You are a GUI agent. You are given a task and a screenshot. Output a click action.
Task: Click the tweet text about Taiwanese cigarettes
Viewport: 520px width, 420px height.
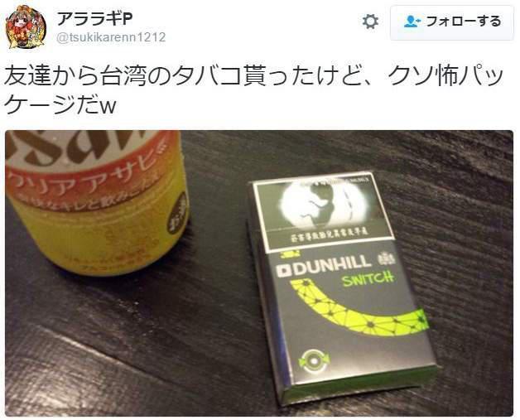click(x=253, y=90)
